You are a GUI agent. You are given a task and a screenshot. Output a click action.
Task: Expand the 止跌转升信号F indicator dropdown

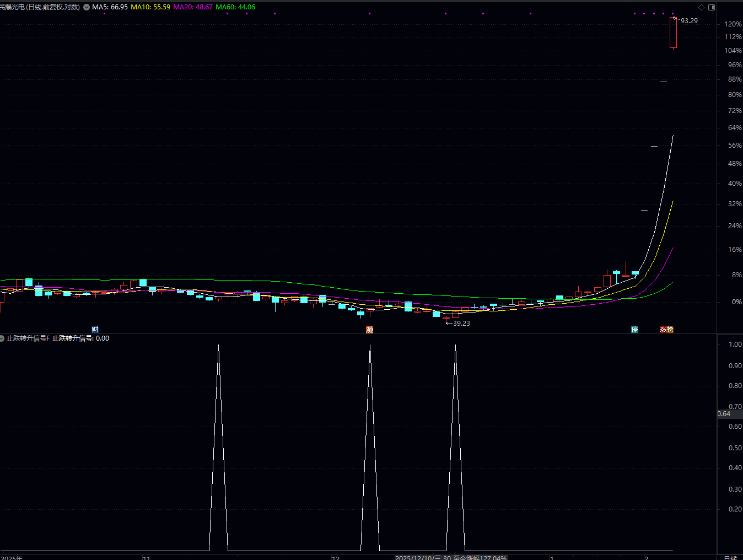(x=3, y=338)
